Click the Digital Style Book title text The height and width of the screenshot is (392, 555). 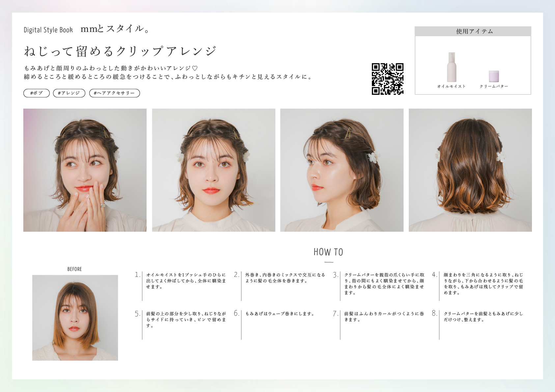click(48, 30)
